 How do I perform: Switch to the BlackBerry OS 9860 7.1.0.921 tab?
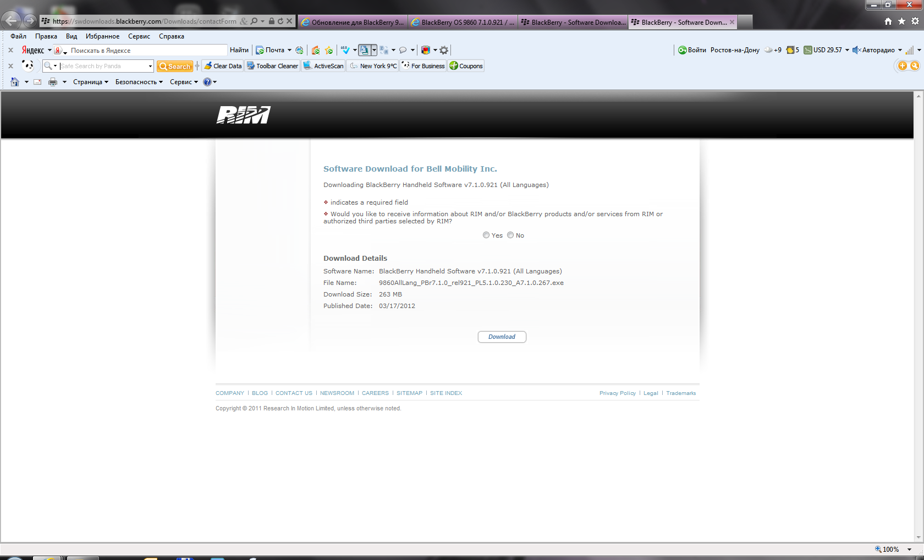coord(463,22)
